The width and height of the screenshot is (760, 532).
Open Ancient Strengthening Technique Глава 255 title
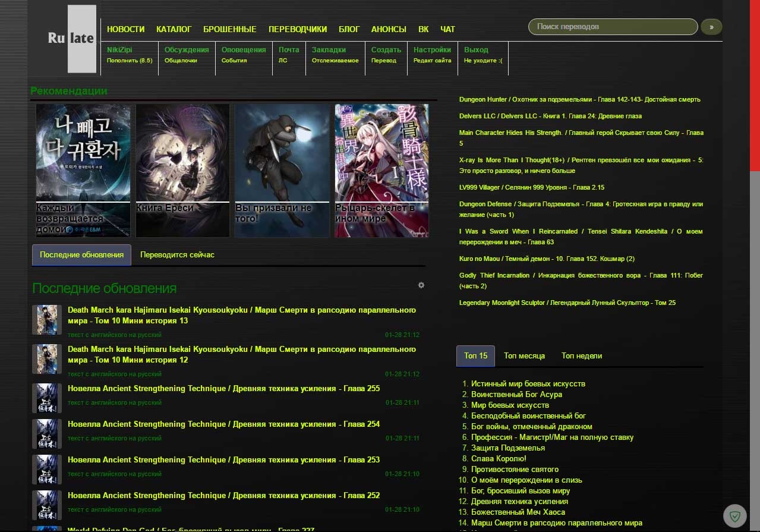point(223,388)
